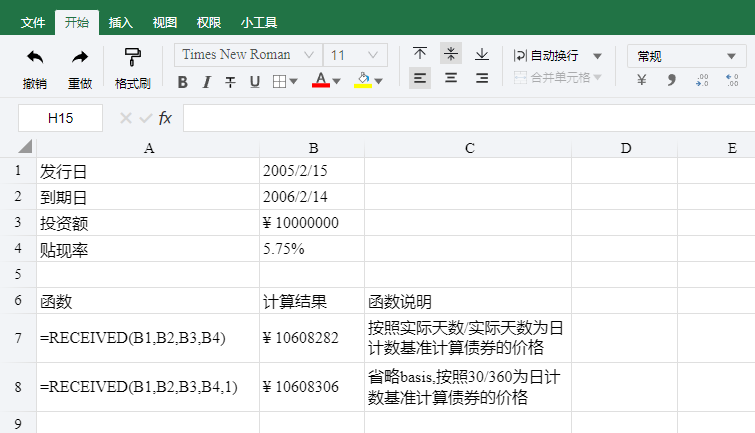Click the confirm checkmark formula icon
The height and width of the screenshot is (433, 755).
coord(145,118)
